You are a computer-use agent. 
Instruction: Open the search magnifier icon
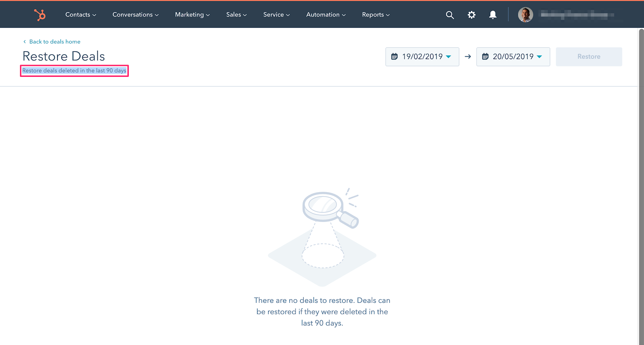[450, 15]
